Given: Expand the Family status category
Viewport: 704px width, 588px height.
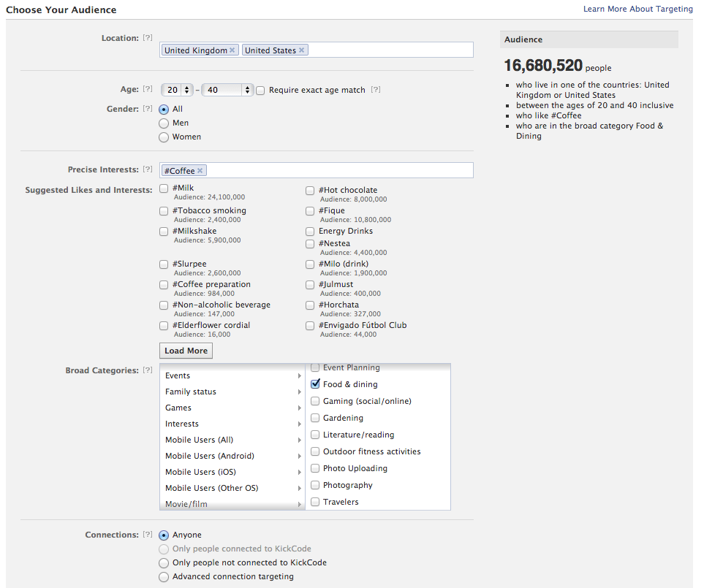Looking at the screenshot, I should (x=232, y=392).
